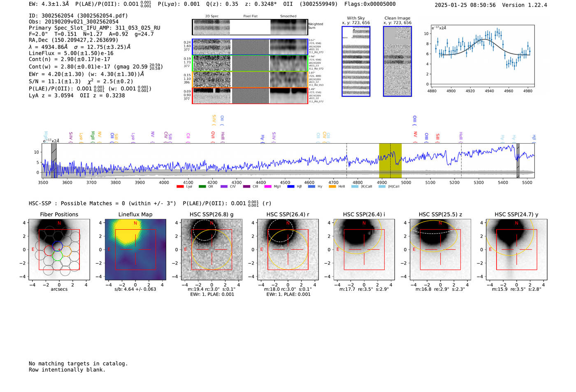
Task: Click the orange HeII legend swatch
Action: pyautogui.click(x=332, y=186)
